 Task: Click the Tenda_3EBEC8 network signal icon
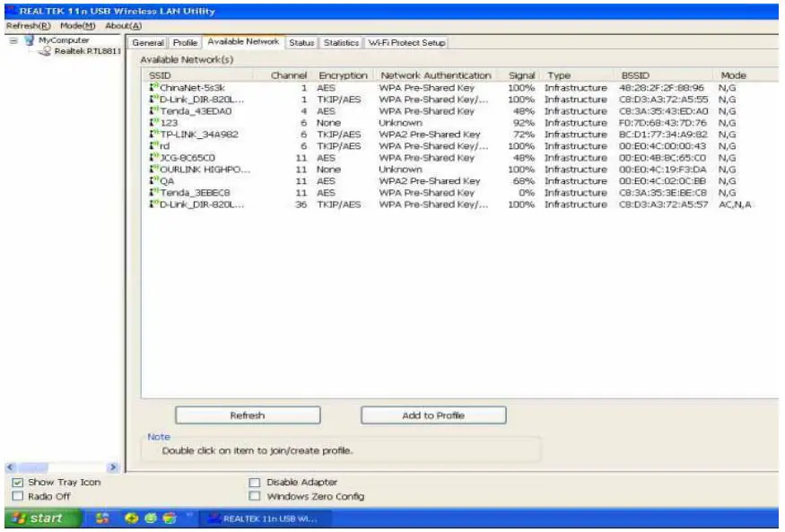point(153,192)
